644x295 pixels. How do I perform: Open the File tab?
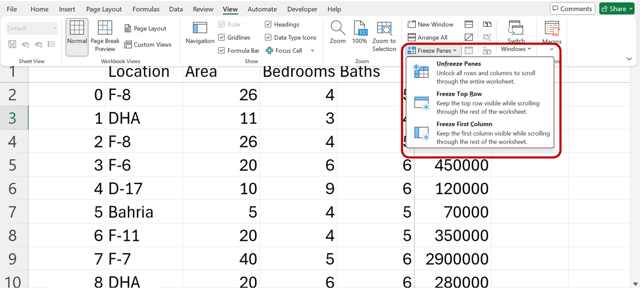click(x=12, y=9)
